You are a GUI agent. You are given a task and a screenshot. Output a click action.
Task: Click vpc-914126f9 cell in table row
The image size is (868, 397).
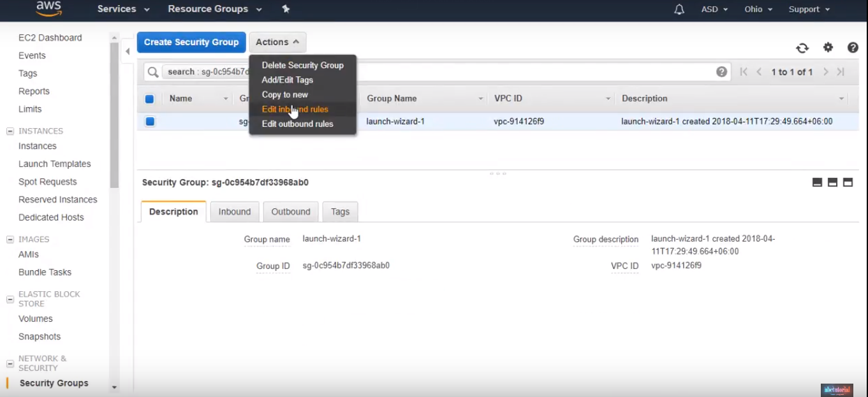[x=519, y=121]
